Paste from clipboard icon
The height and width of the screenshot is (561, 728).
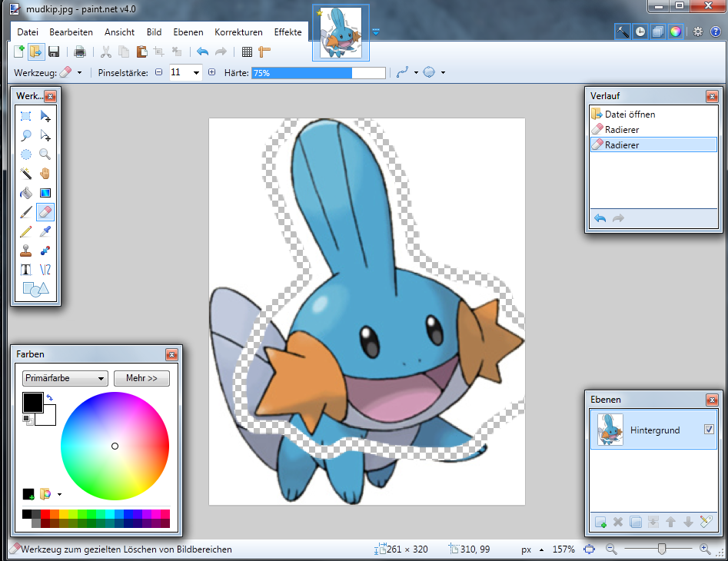(141, 51)
